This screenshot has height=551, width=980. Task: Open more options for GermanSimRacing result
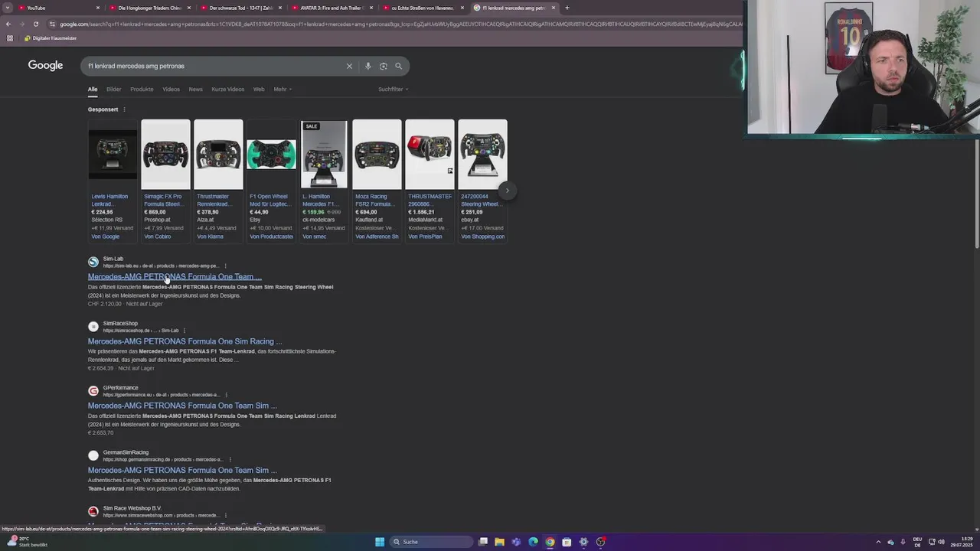point(230,459)
